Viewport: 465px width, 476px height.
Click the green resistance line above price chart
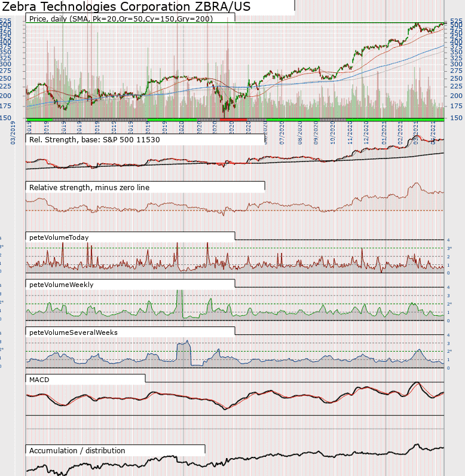tap(235, 23)
